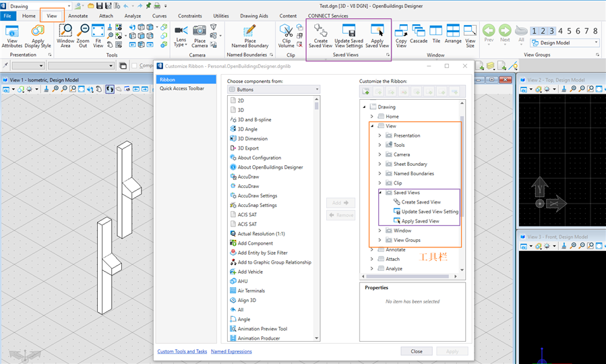The width and height of the screenshot is (606, 364).
Task: Open Named Expressions link
Action: (x=231, y=351)
